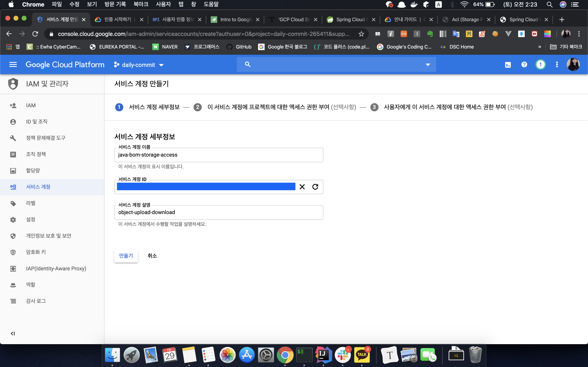Open the 북마크 menu in menu bar
Screen dimensions: 588x367
coord(141,4)
